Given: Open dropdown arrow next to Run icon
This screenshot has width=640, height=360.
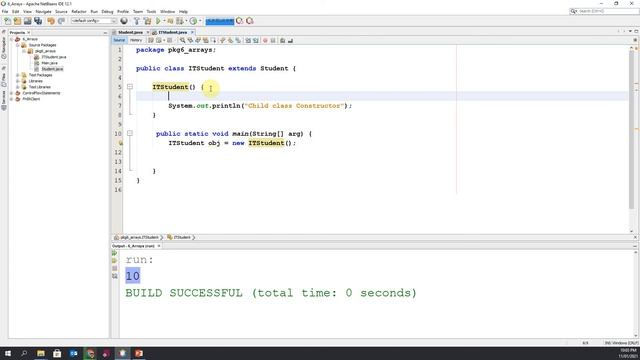Looking at the screenshot, I should pos(164,21).
